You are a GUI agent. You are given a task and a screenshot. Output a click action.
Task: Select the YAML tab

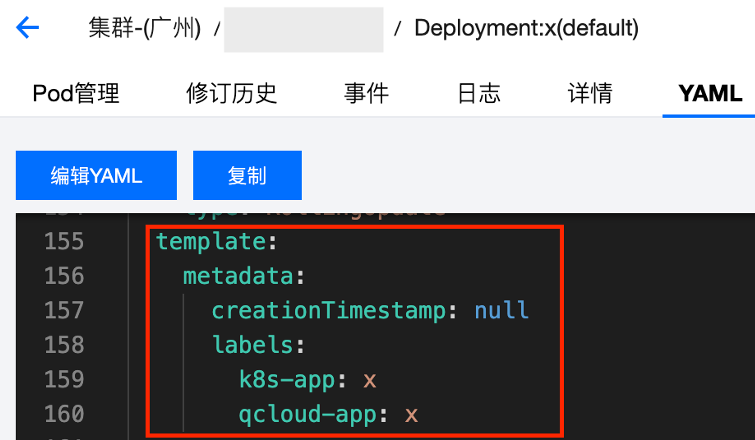click(x=710, y=94)
